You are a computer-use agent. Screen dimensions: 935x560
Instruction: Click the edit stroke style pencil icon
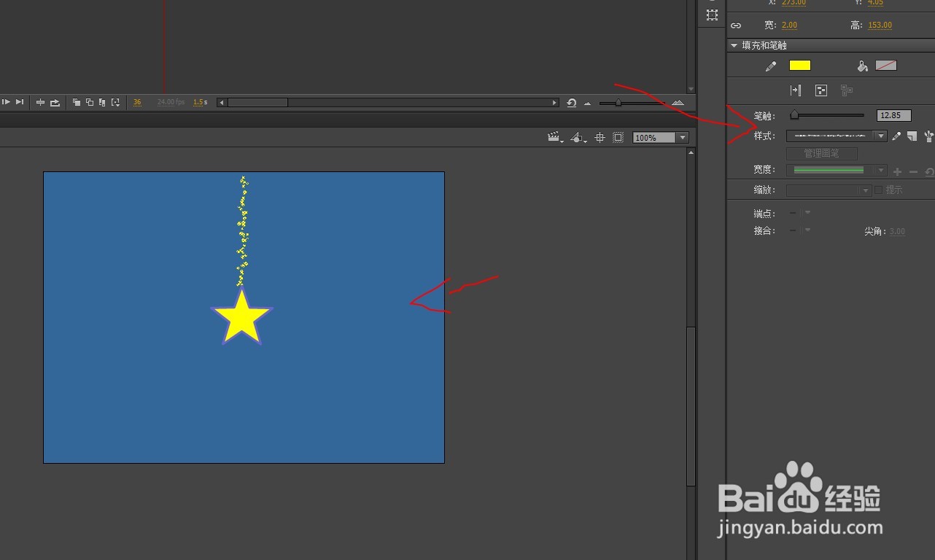pyautogui.click(x=897, y=136)
